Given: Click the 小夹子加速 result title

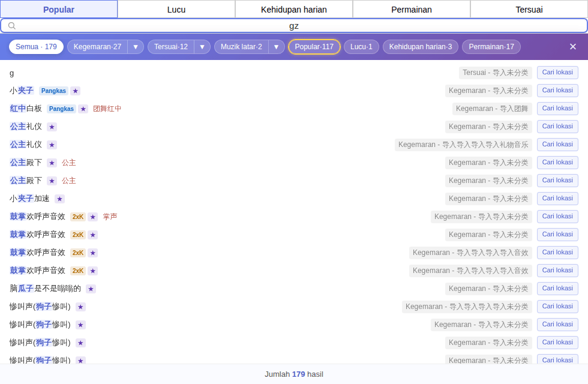Looking at the screenshot, I should coord(29,199).
